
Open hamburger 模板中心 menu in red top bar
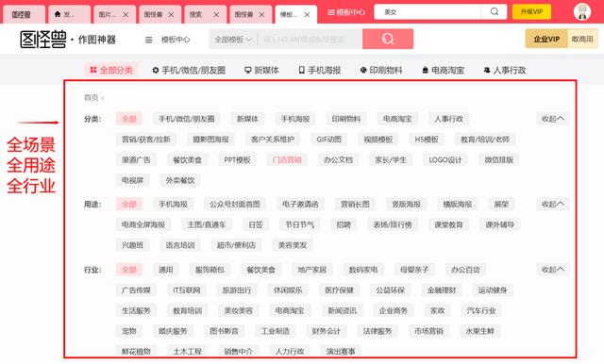[x=346, y=12]
